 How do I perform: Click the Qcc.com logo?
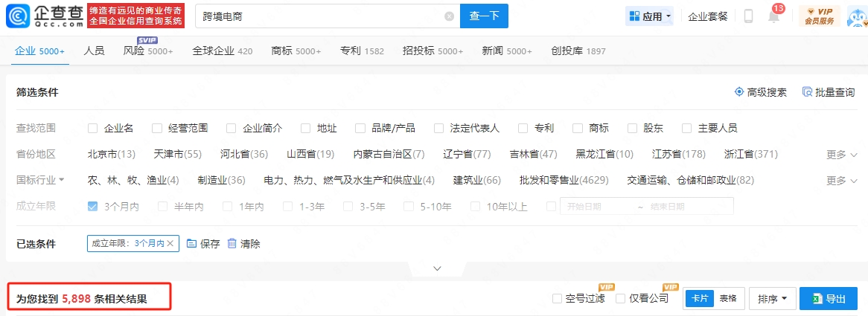pyautogui.click(x=44, y=16)
